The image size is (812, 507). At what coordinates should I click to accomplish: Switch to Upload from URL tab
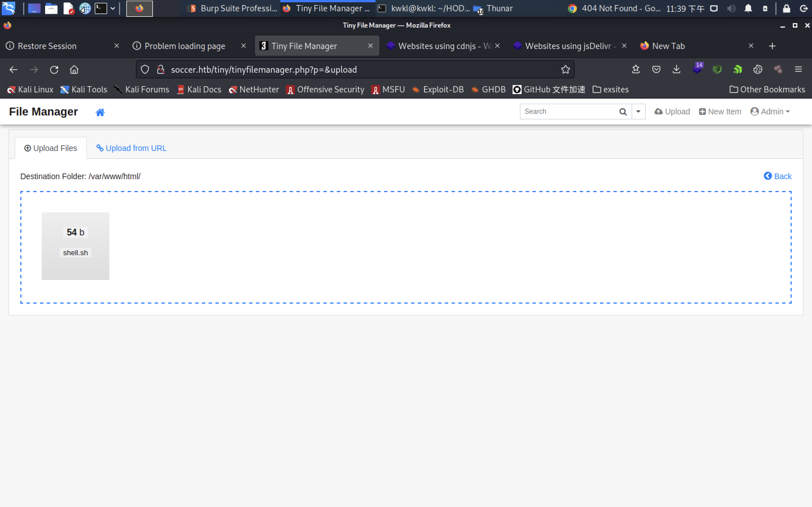pos(132,148)
